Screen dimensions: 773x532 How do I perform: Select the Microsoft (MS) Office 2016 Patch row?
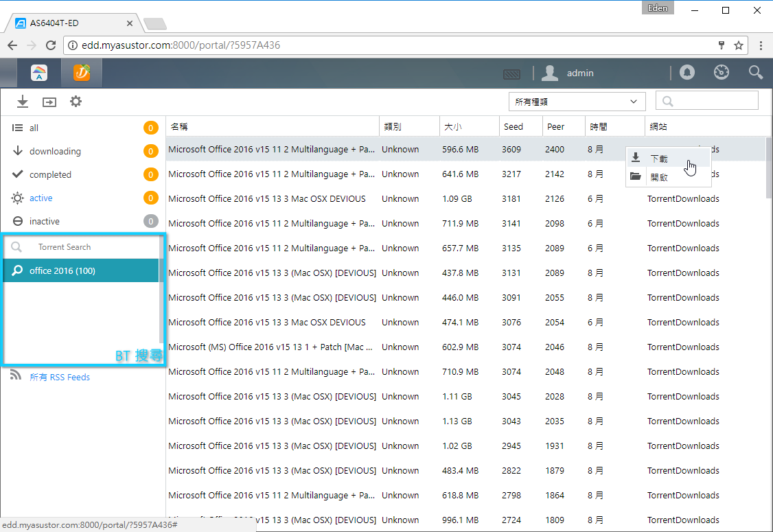[x=466, y=347]
